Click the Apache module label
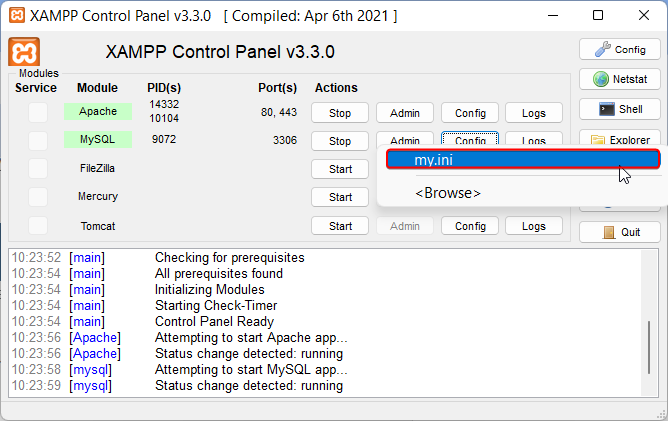The height and width of the screenshot is (421, 668). [98, 111]
